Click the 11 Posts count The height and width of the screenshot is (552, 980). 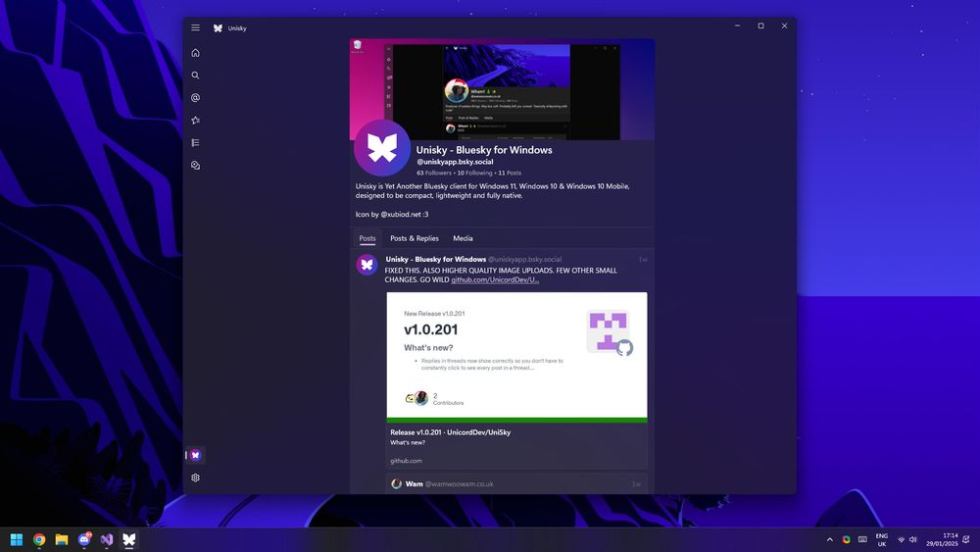(x=510, y=174)
